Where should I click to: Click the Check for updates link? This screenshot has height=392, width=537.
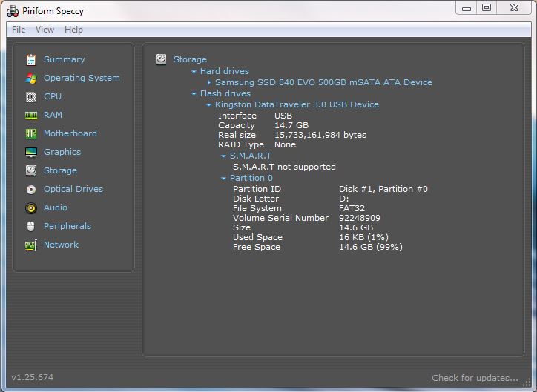pos(475,378)
